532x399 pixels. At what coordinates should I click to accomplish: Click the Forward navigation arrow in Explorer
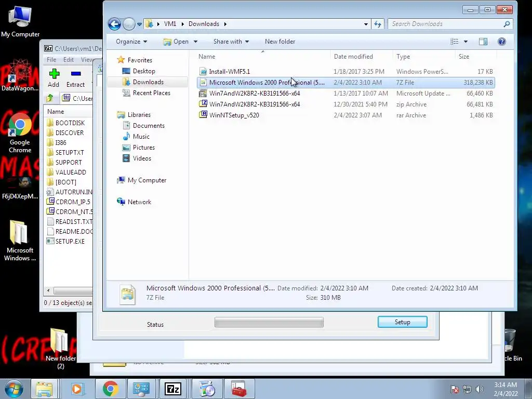click(129, 24)
